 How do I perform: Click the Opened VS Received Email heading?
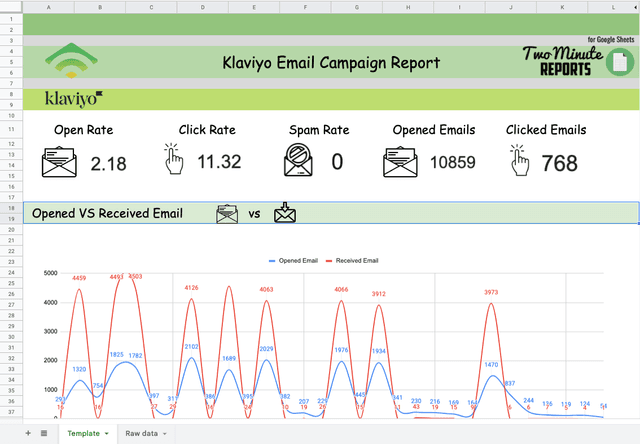point(107,213)
